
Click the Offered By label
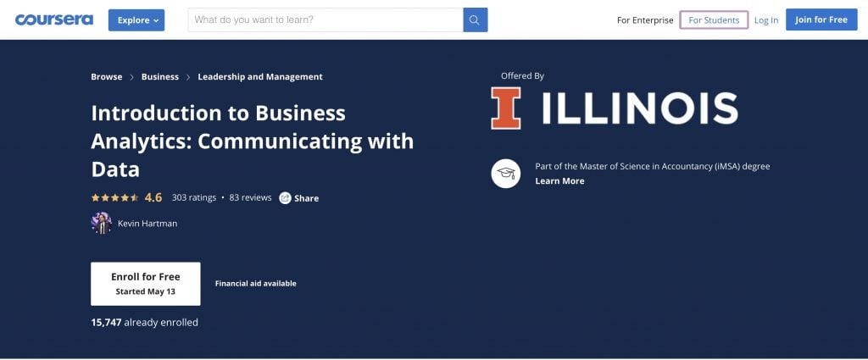[522, 76]
